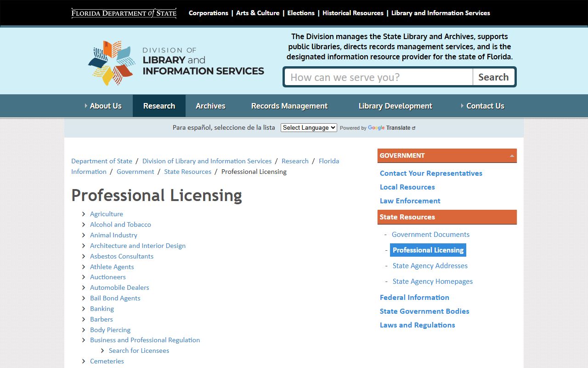
Task: Open the Research navigation tab
Action: (x=159, y=106)
